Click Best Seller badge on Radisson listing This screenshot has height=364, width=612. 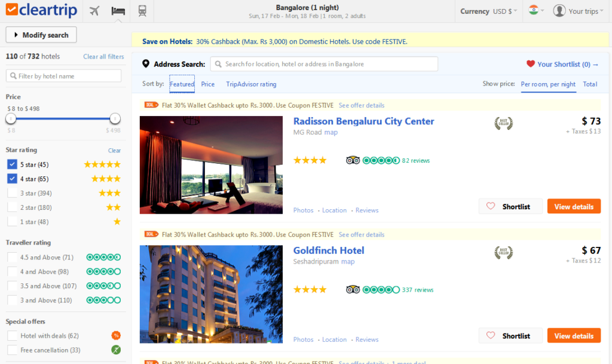(503, 123)
